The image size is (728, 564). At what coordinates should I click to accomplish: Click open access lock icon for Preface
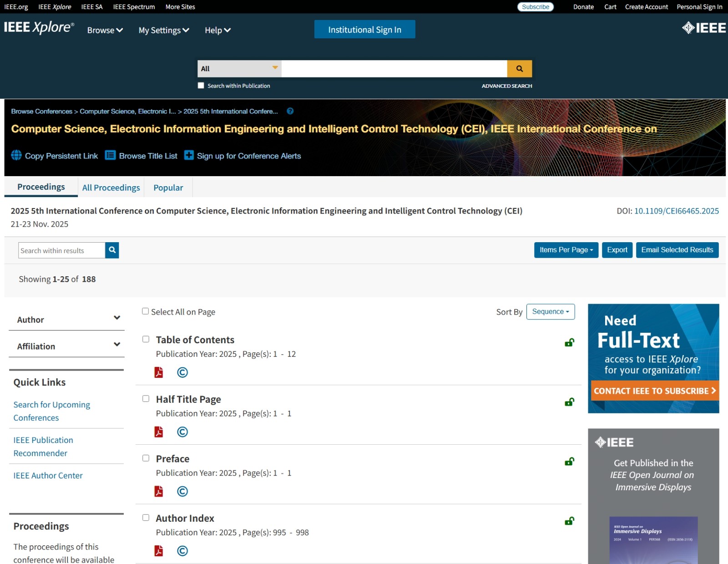[x=569, y=462]
